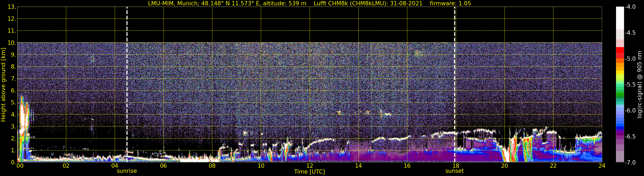Click the 'Height above ground [km]' axis label
The width and height of the screenshot is (644, 176).
[x=3, y=85]
